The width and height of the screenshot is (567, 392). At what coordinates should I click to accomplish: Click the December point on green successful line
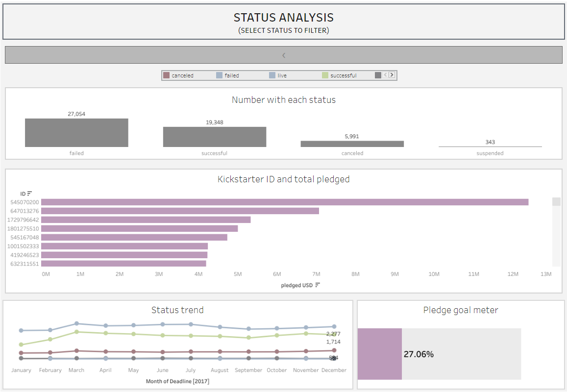click(334, 335)
